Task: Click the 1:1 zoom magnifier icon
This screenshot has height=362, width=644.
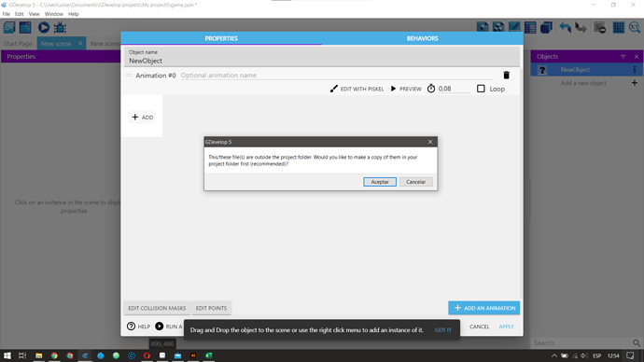Action: pyautogui.click(x=635, y=27)
